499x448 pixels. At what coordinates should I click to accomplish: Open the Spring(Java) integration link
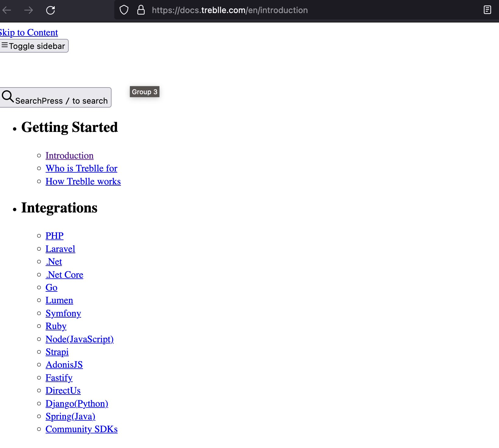click(71, 416)
